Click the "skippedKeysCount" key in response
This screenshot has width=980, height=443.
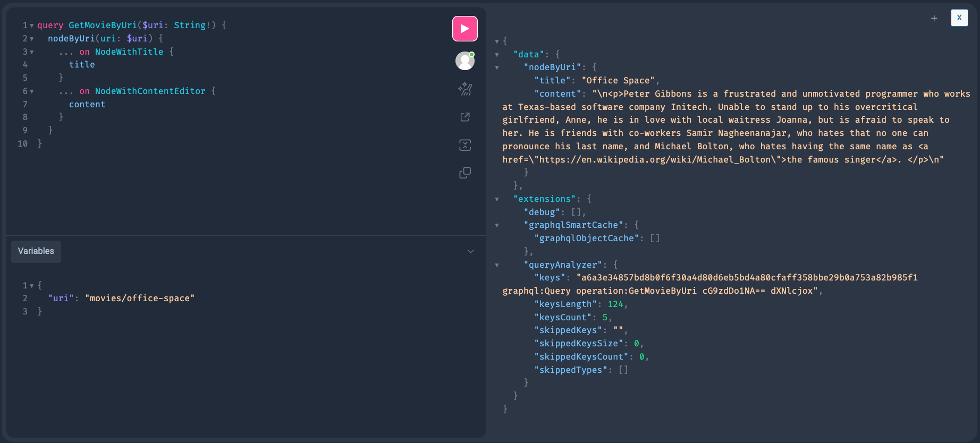(x=581, y=356)
